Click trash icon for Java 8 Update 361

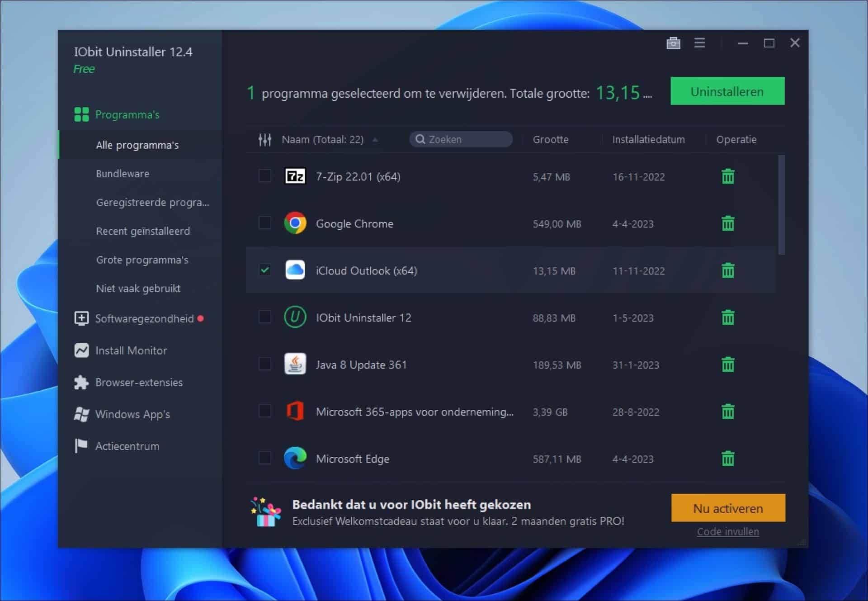click(x=728, y=364)
